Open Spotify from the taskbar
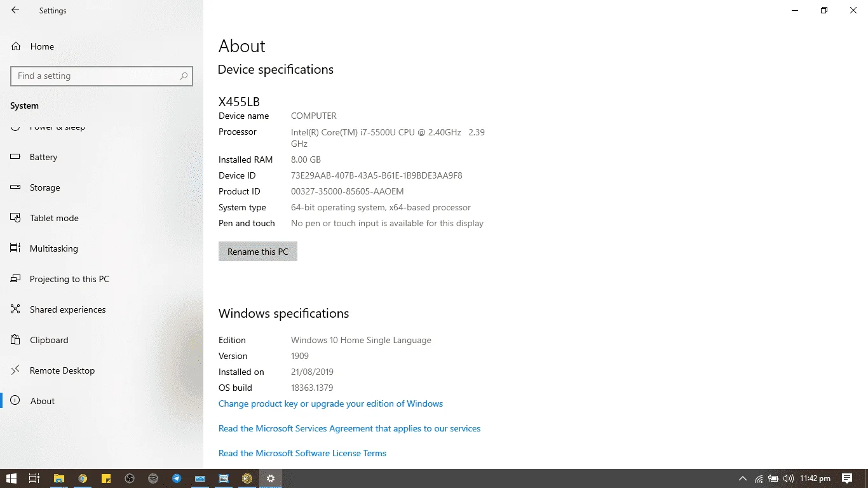 point(153,478)
